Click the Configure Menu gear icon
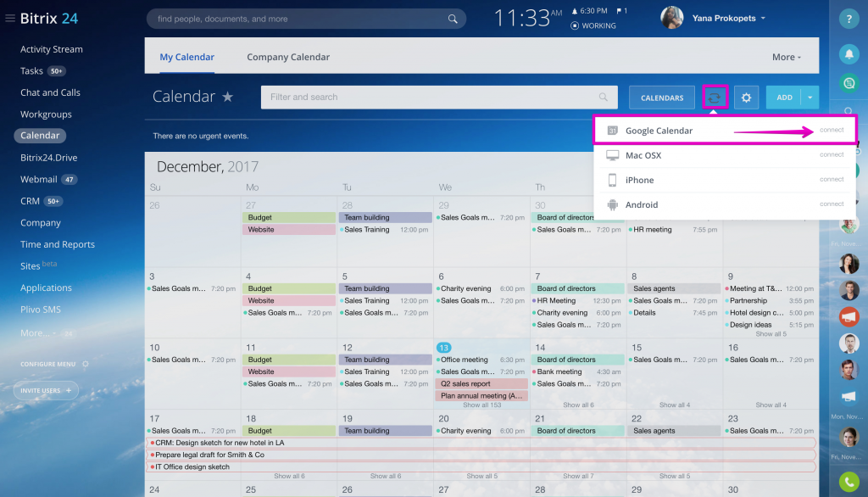The image size is (868, 497). 86,364
